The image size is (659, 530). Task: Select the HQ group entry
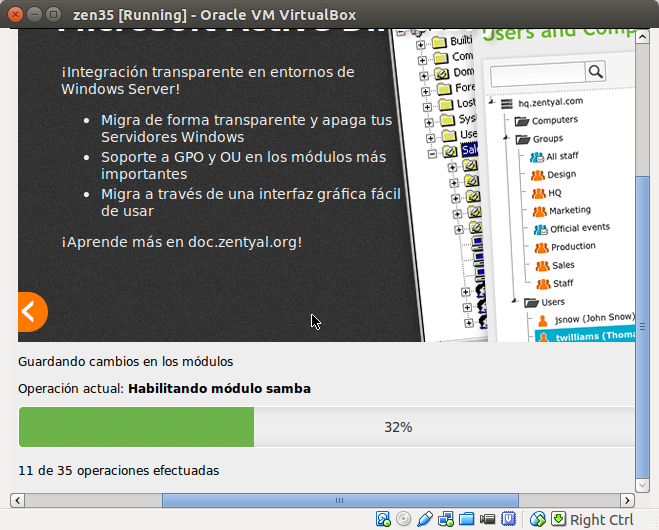click(x=555, y=193)
